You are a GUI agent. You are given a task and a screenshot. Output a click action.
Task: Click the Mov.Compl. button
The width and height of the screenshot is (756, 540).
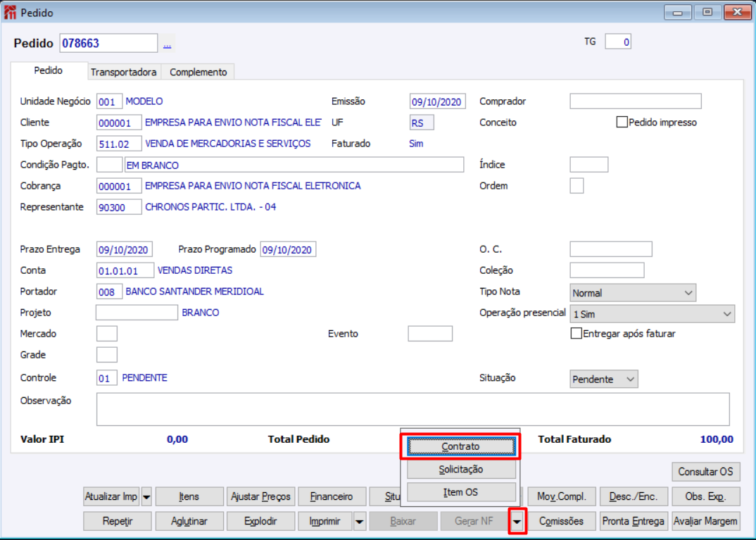(x=562, y=496)
